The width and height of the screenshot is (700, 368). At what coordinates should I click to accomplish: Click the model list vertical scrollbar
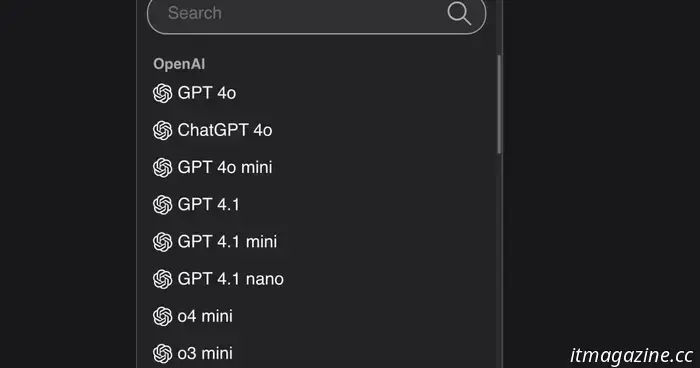click(x=499, y=104)
